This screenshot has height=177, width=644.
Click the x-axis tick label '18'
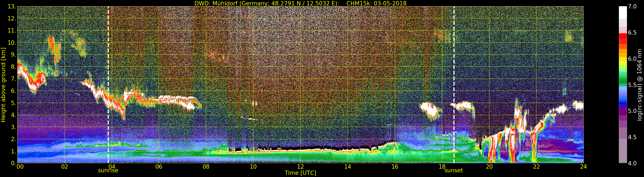[442, 167]
